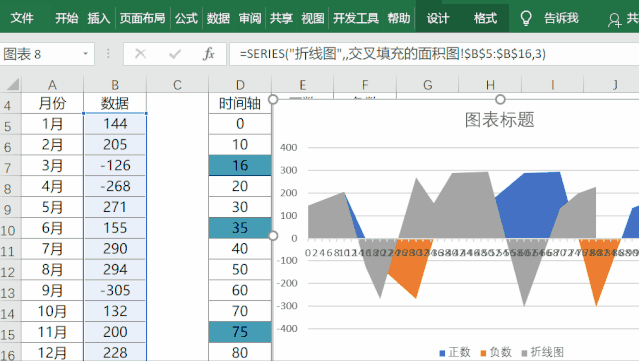Click into the formula bar SERIES text
Image resolution: width=639 pixels, height=361 pixels.
[x=392, y=54]
